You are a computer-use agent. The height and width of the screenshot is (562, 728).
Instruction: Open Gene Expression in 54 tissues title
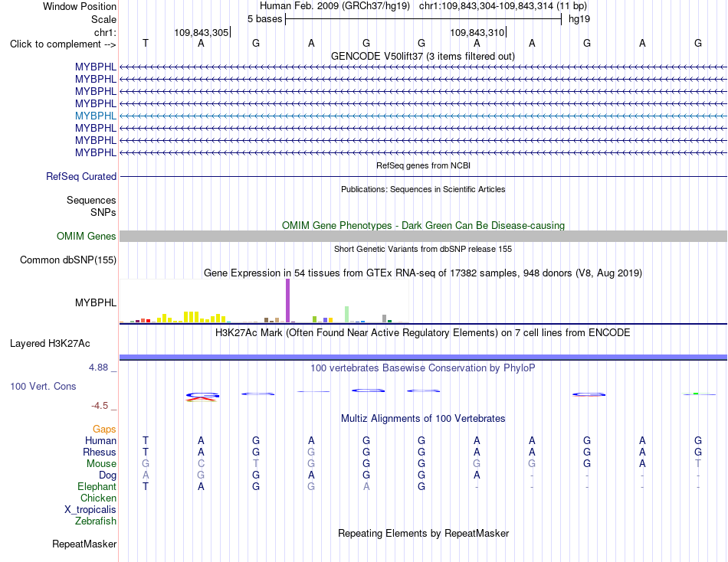tap(423, 273)
